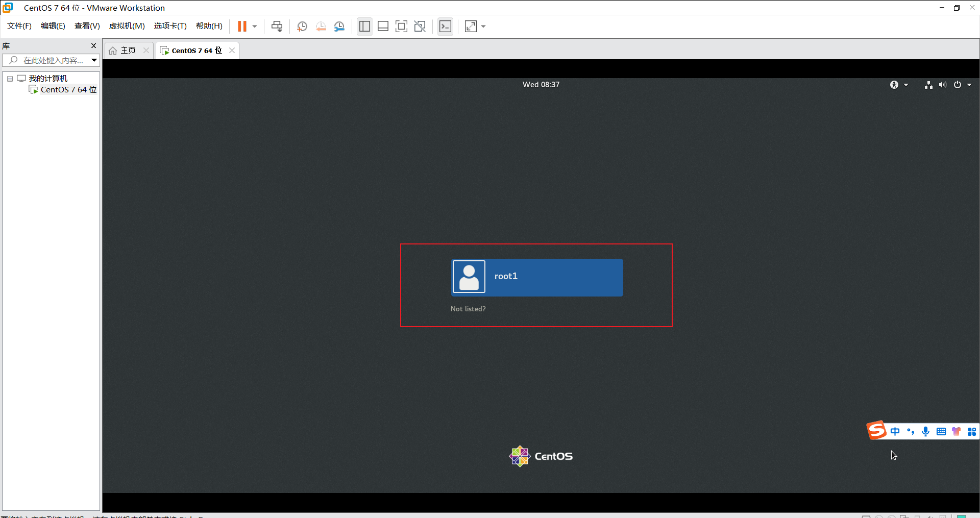Image resolution: width=980 pixels, height=518 pixels.
Task: Toggle the thumbnail bar view
Action: point(383,26)
